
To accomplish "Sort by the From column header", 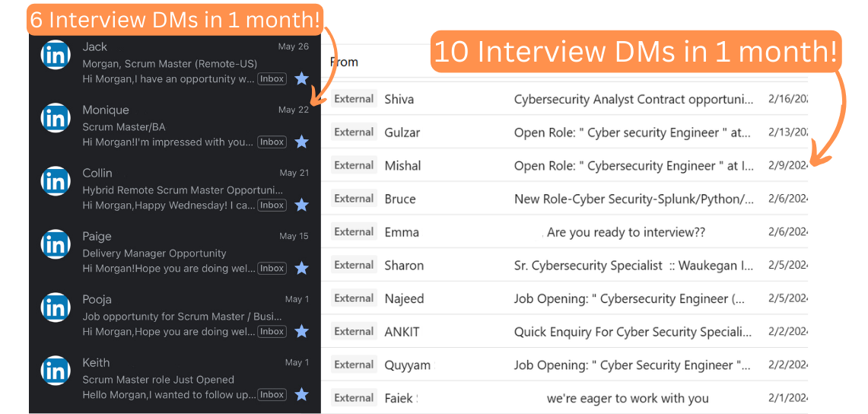I will point(344,62).
